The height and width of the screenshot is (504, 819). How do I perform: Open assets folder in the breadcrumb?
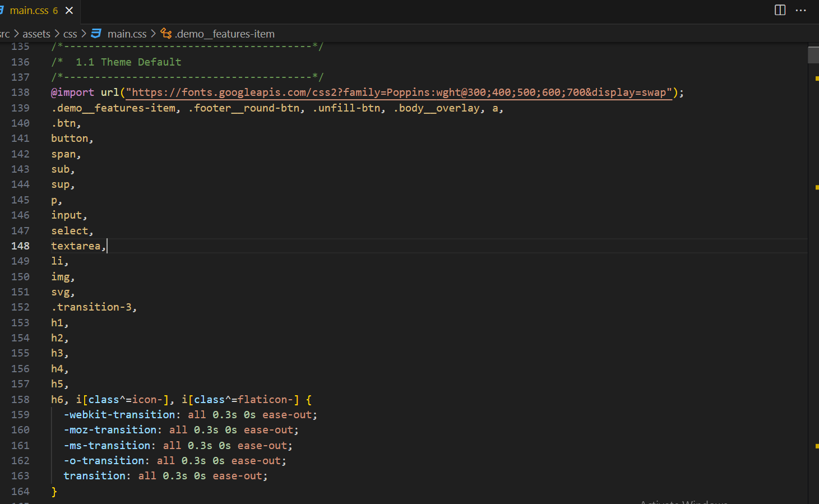coord(36,34)
